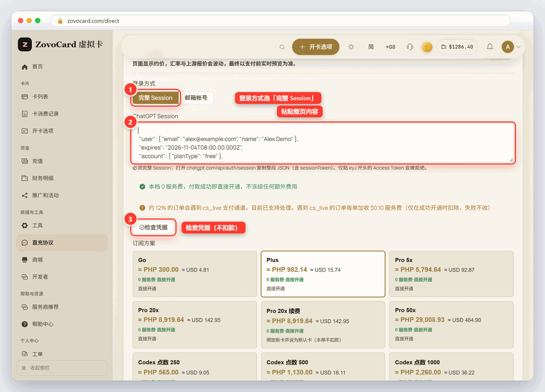Select the Codex 点数 1000 card
This screenshot has height=392, width=545.
pyautogui.click(x=451, y=367)
